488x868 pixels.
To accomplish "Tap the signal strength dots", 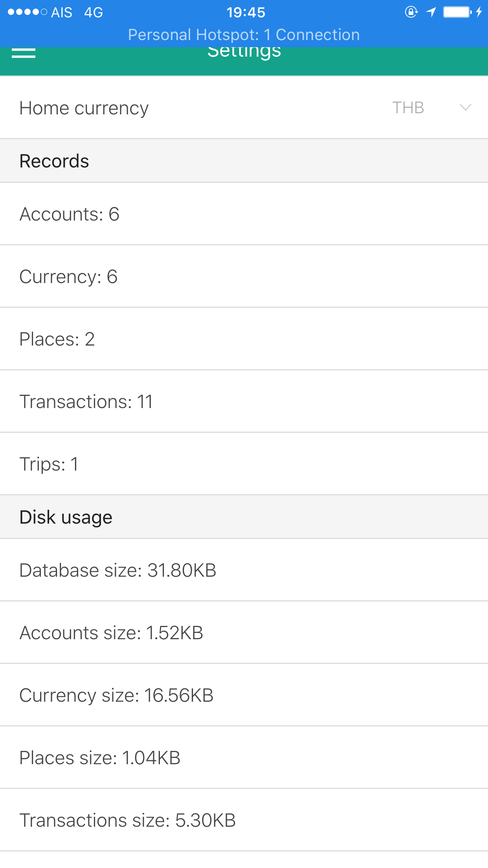I will click(28, 12).
